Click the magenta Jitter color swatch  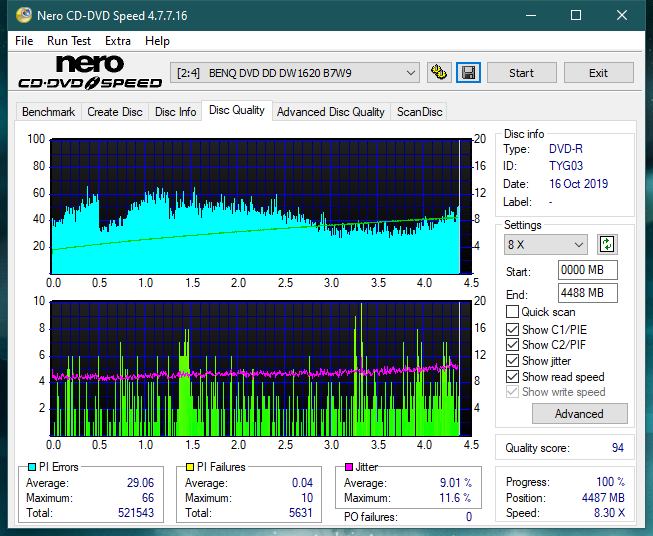pyautogui.click(x=349, y=467)
